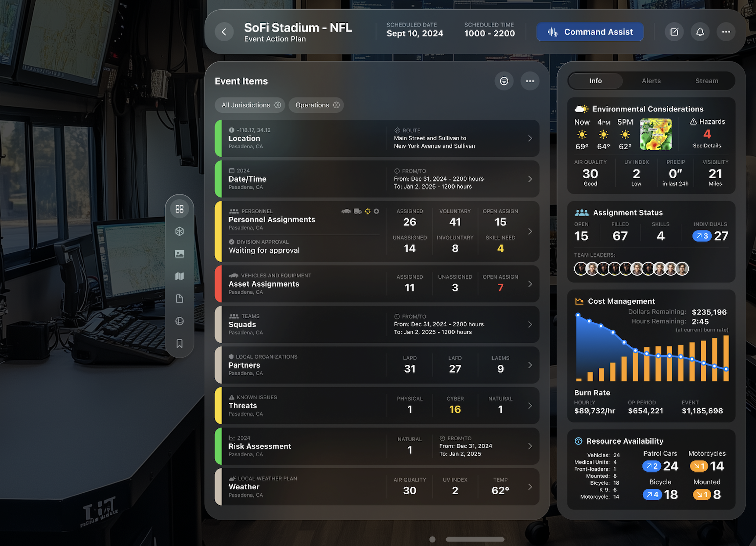Open document icon in sidebar
This screenshot has width=756, height=546.
tap(180, 299)
